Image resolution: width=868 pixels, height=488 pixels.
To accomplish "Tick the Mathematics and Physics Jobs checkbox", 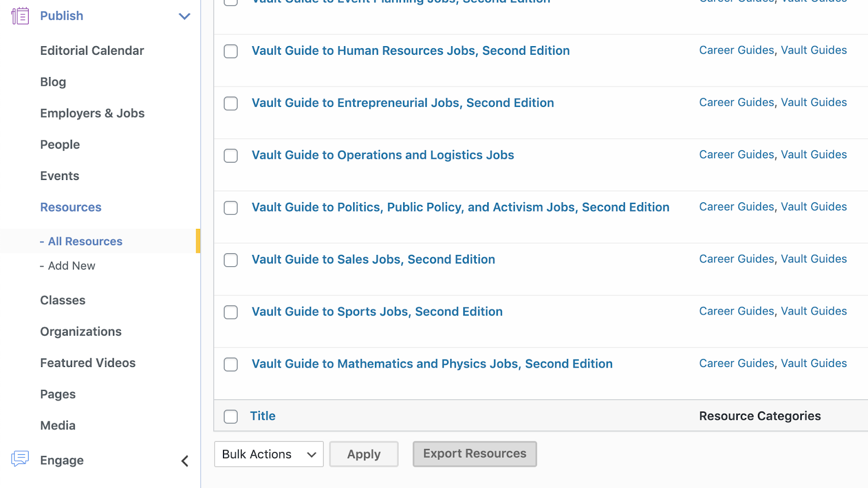I will point(231,364).
